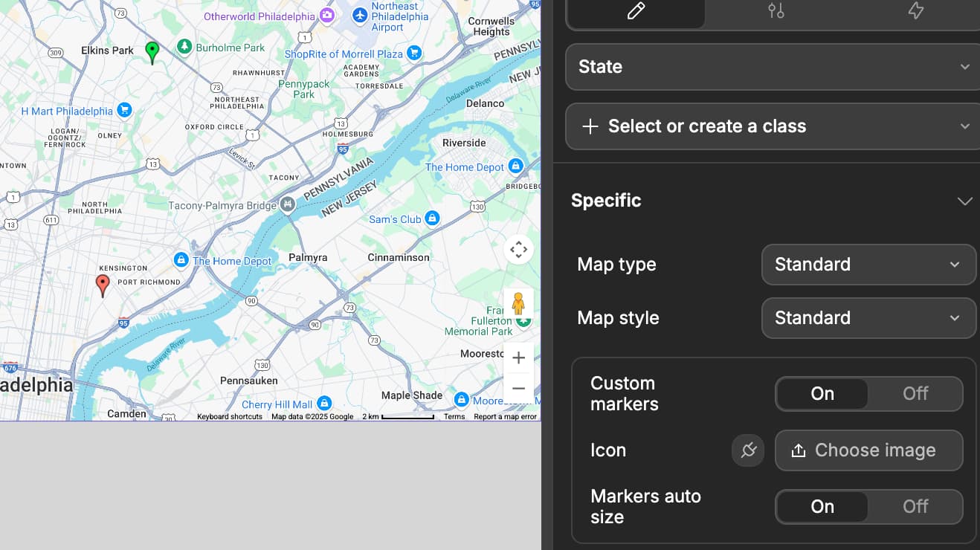Click the ShopRite of Morrell Plaza cart icon
Screen dimensions: 980x550
coord(414,53)
